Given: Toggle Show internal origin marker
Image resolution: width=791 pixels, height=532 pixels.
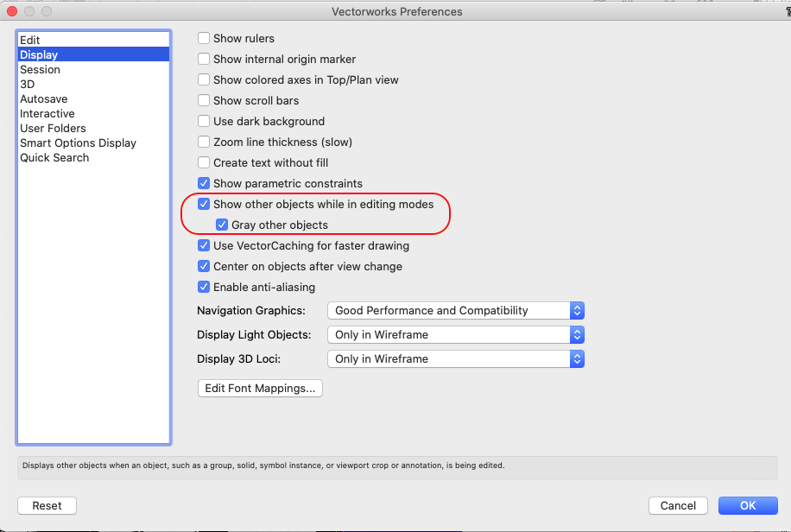Looking at the screenshot, I should pos(205,59).
